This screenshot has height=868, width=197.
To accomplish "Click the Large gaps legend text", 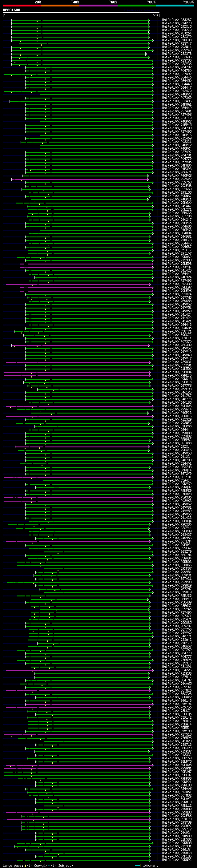I will pyautogui.click(x=38, y=865).
